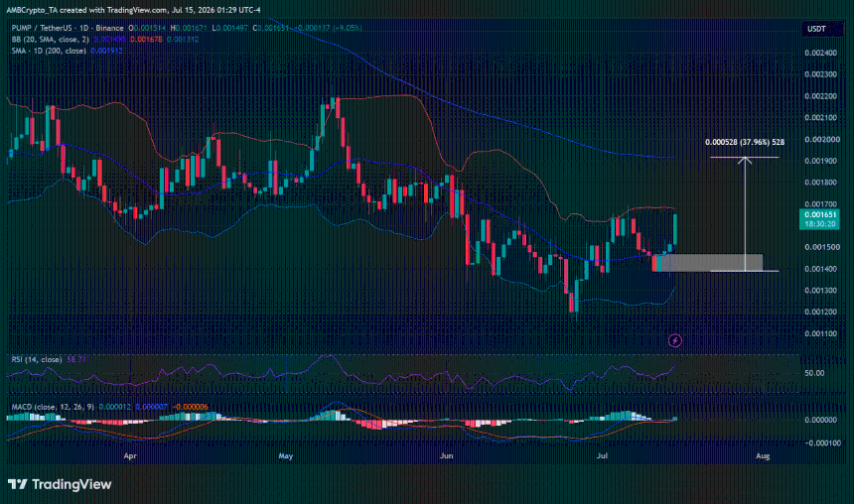The width and height of the screenshot is (854, 504).
Task: Click the MACD (close, 12, 26, 9) label
Action: click(x=53, y=407)
